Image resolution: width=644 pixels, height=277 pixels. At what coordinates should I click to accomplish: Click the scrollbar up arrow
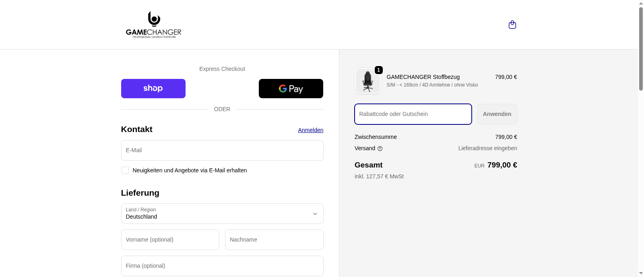(x=641, y=3)
